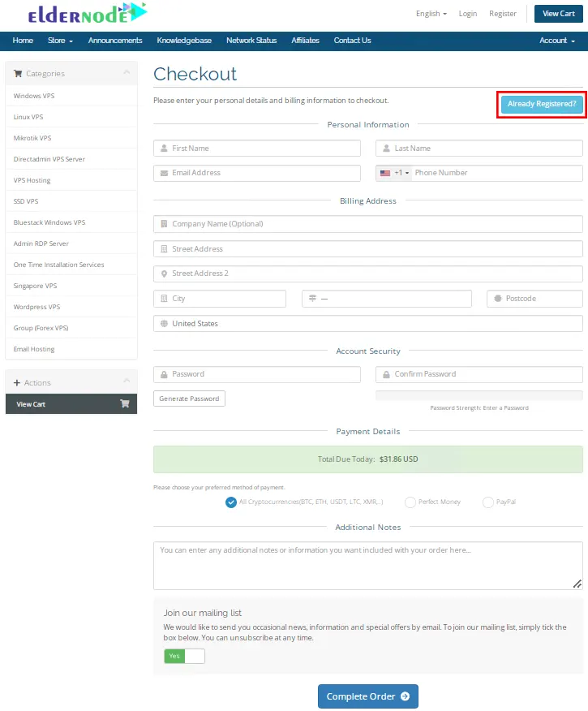
Task: Click the cart icon in the Categories panel header
Action: tap(18, 73)
